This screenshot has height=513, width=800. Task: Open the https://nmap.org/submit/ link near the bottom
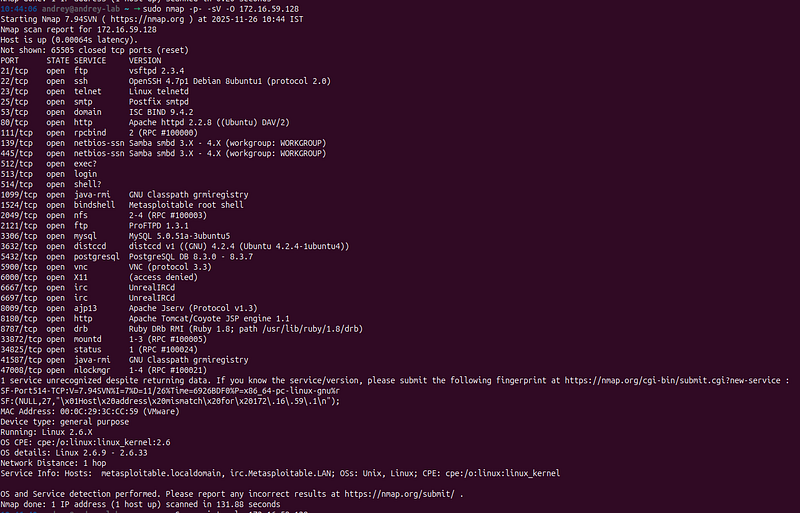coord(399,494)
